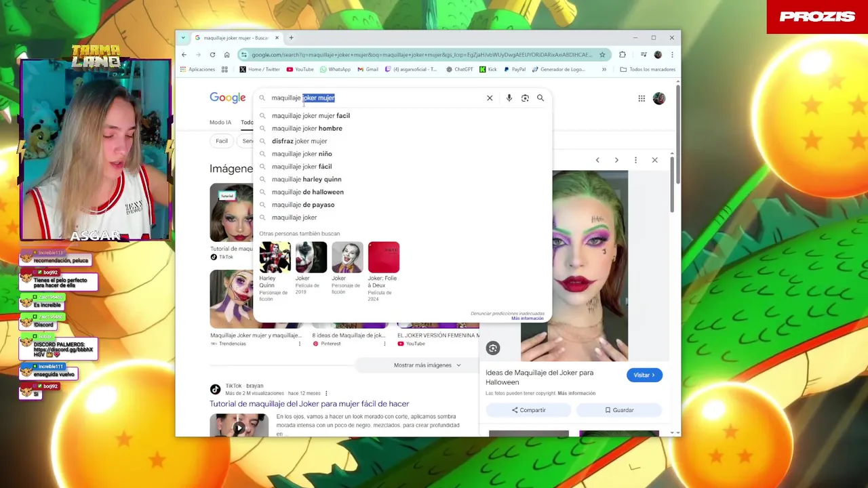
Task: Open the tab search dropdown arrow
Action: 182,38
